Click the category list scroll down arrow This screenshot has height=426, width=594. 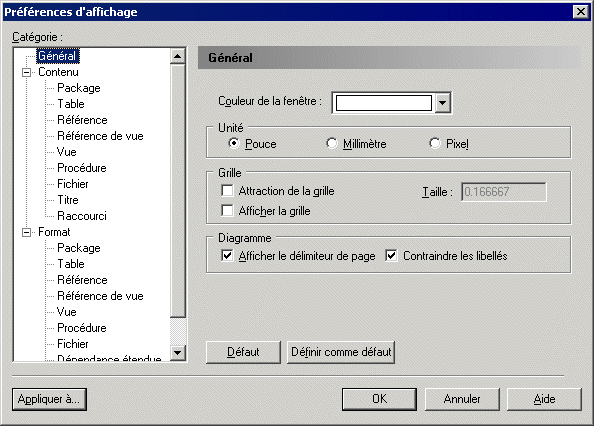pyautogui.click(x=177, y=353)
